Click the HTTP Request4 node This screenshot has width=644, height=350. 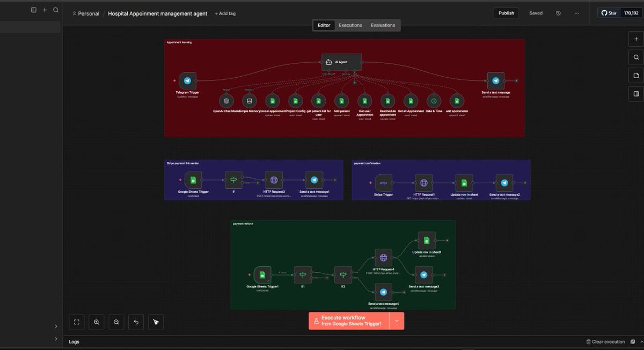(x=383, y=258)
